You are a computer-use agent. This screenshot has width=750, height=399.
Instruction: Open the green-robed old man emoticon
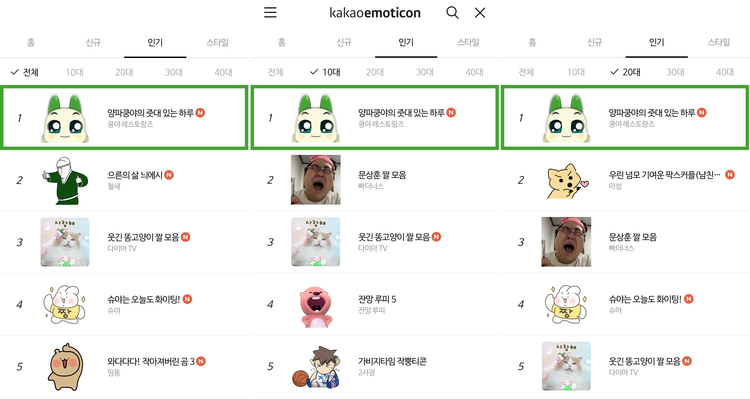click(65, 180)
